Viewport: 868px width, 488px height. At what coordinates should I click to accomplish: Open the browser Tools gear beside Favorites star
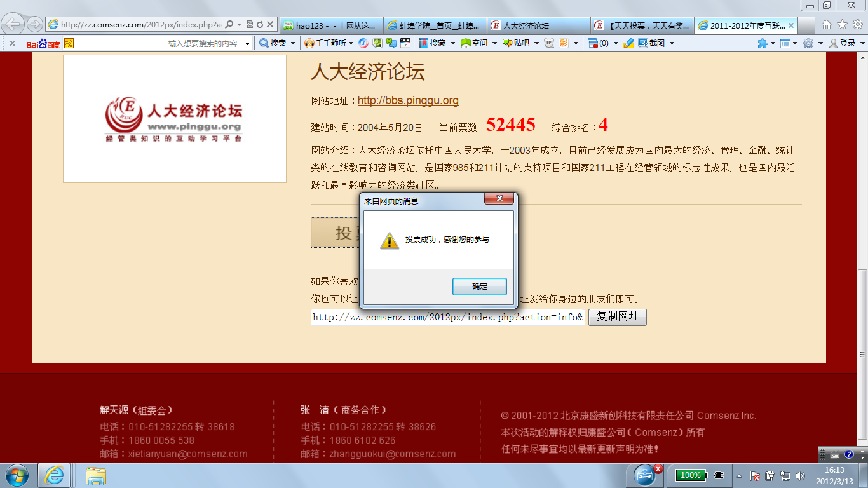tap(857, 25)
